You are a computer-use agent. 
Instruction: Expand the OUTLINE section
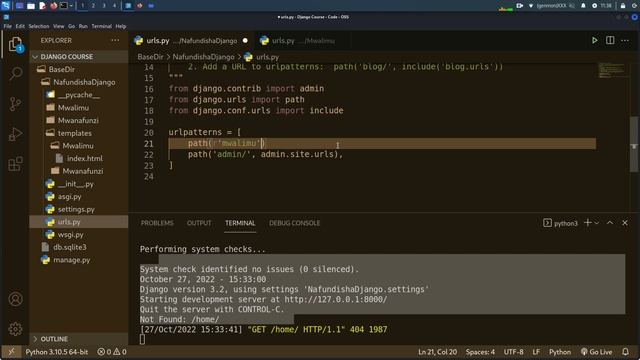[x=79, y=339]
